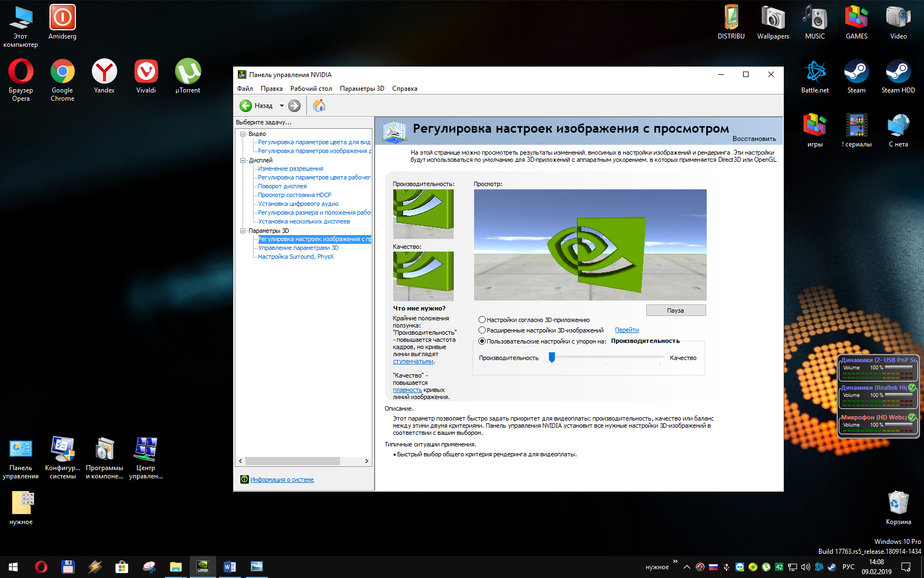924x578 pixels.
Task: Open Microsoft Store from the taskbar
Action: (122, 567)
